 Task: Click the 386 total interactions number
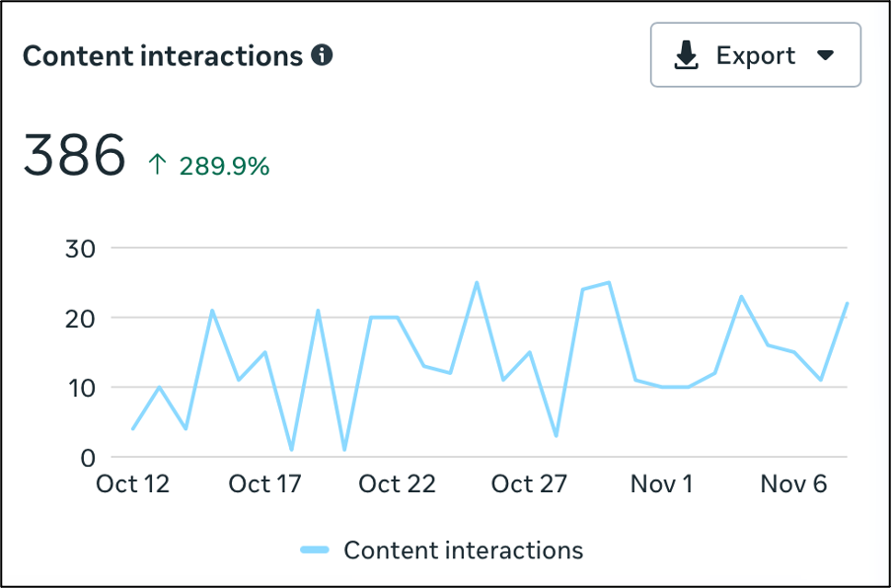pyautogui.click(x=75, y=156)
